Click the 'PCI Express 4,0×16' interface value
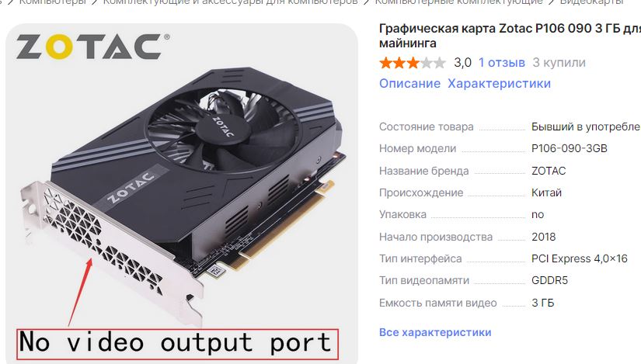641x364 pixels. click(579, 258)
